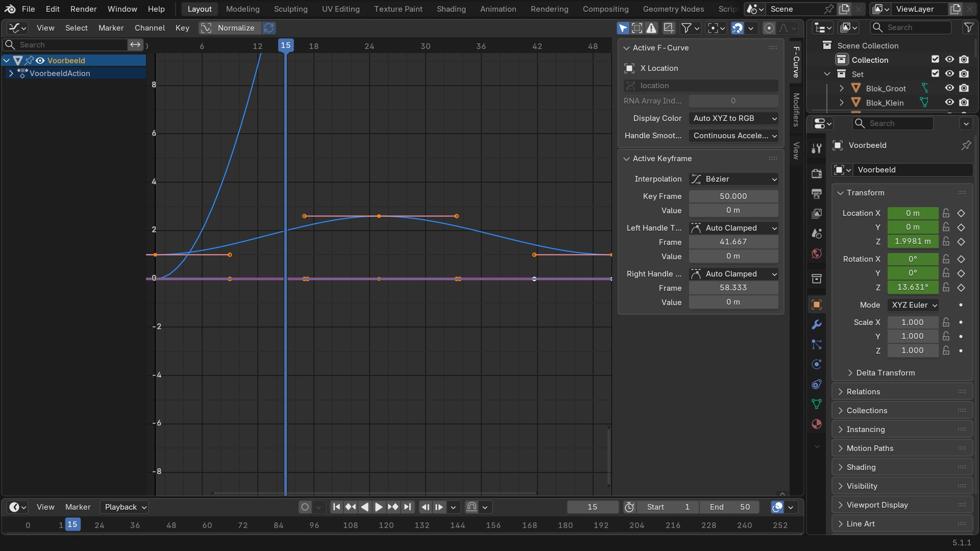Viewport: 980px width, 551px height.
Task: Click the Marker menu in timeline
Action: point(78,507)
